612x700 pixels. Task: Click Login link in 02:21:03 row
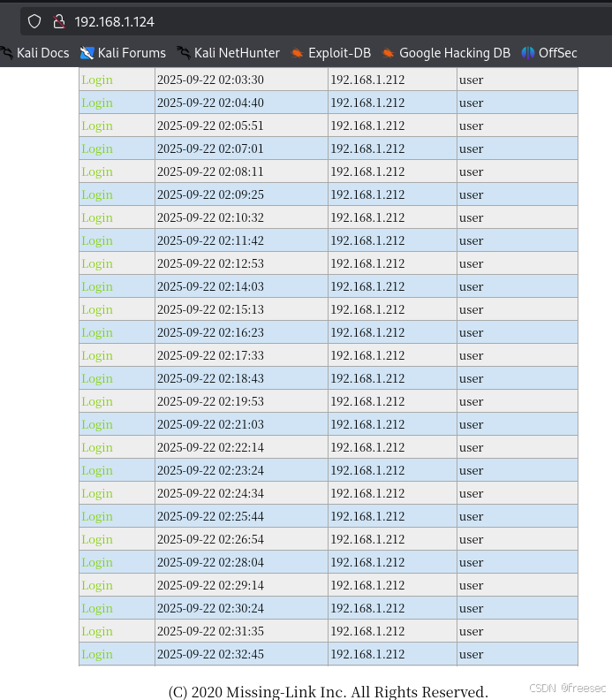click(97, 424)
